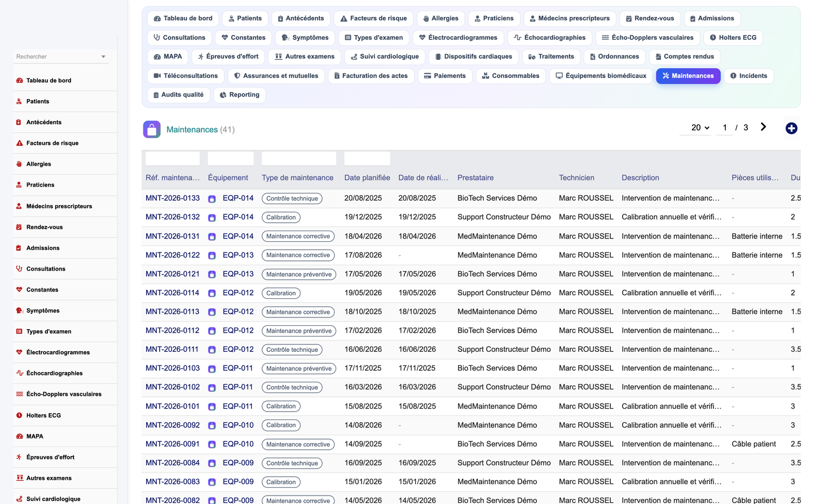
Task: Sort by Date planifiée column header
Action: [367, 178]
